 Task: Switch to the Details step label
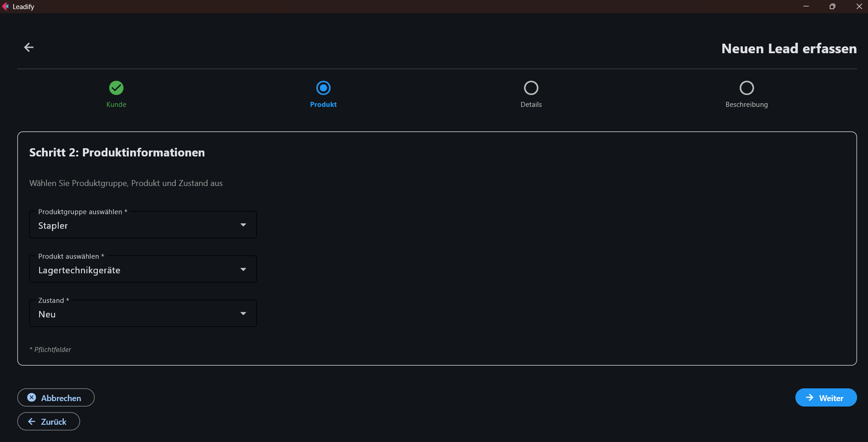531,105
